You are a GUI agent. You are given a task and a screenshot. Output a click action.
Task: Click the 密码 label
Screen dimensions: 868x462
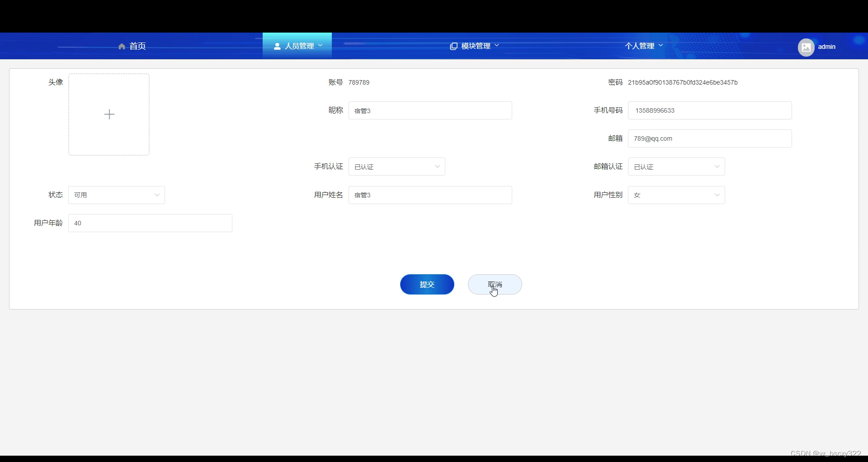[615, 82]
